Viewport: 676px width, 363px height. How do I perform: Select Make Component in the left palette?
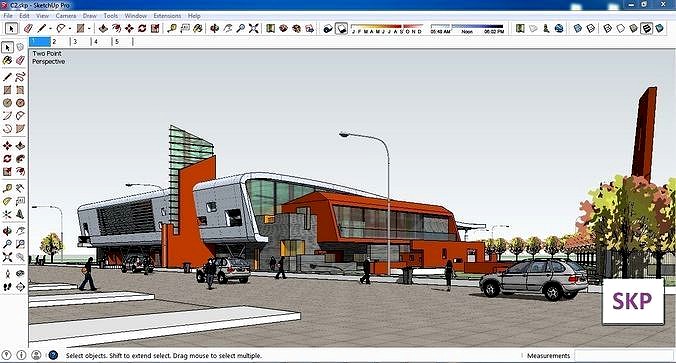pyautogui.click(x=20, y=47)
